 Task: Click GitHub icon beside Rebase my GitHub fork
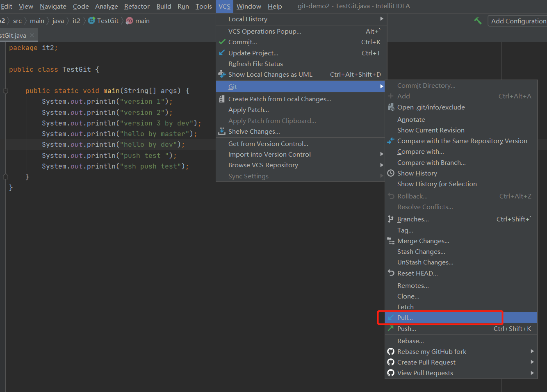click(391, 351)
